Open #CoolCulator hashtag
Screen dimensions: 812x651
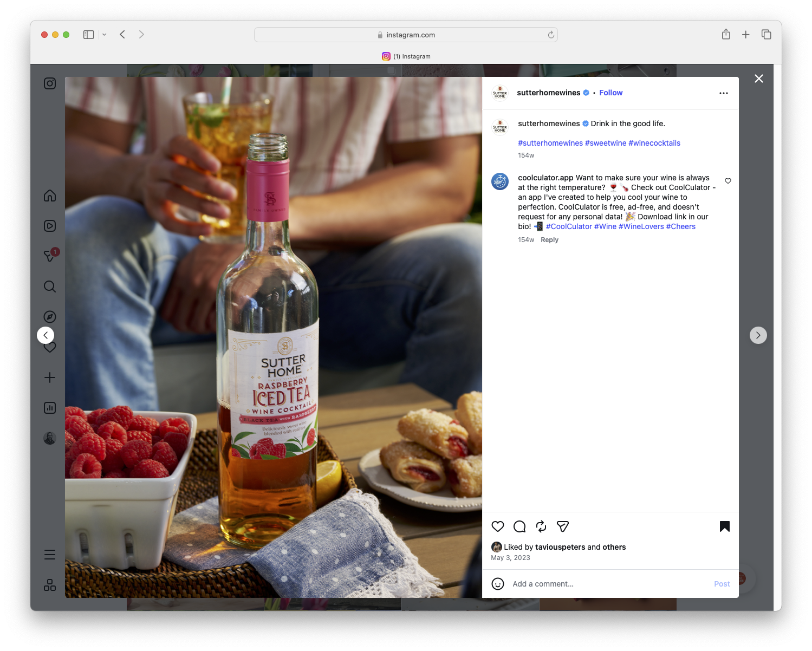coord(569,226)
